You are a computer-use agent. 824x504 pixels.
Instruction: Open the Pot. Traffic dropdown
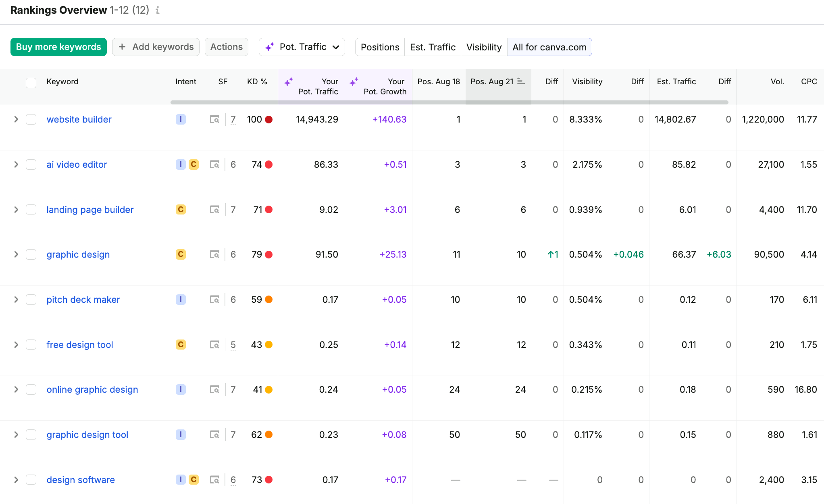[302, 47]
